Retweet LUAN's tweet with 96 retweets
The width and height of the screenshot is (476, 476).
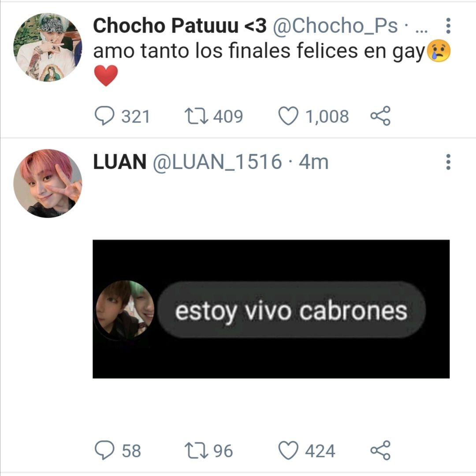197,451
